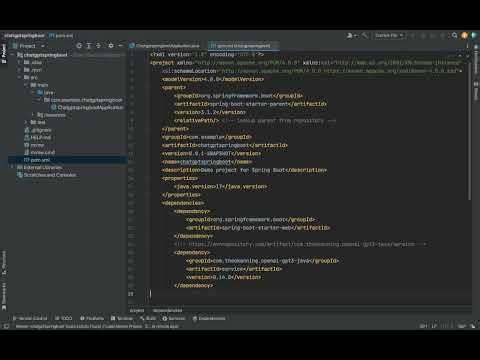
Task: Click the caret position indicator in status bar
Action: point(423,326)
